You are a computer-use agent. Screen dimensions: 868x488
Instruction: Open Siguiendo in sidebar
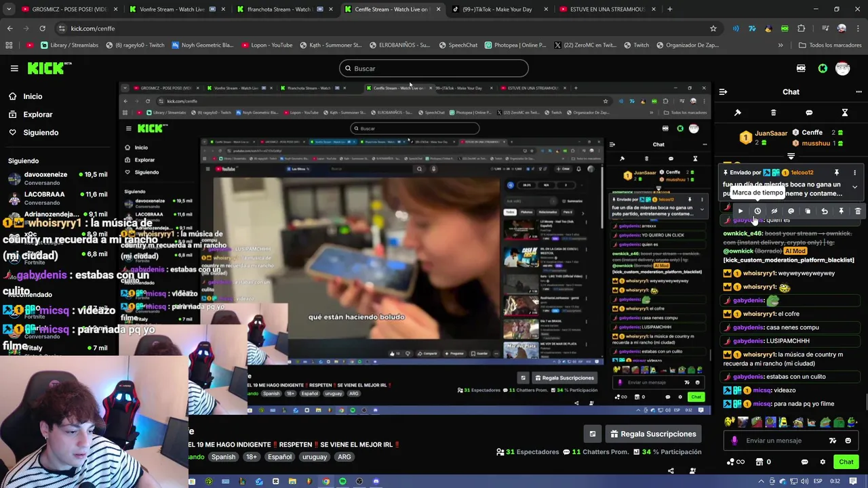[41, 133]
